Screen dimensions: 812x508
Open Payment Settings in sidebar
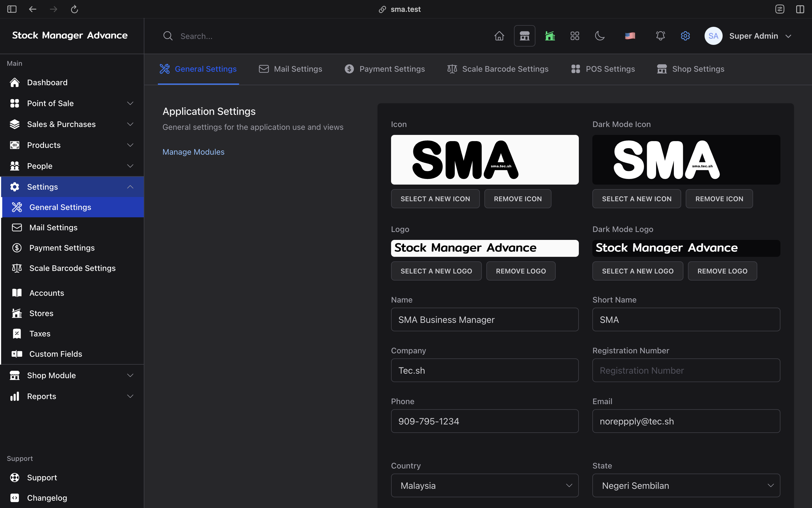[73, 248]
